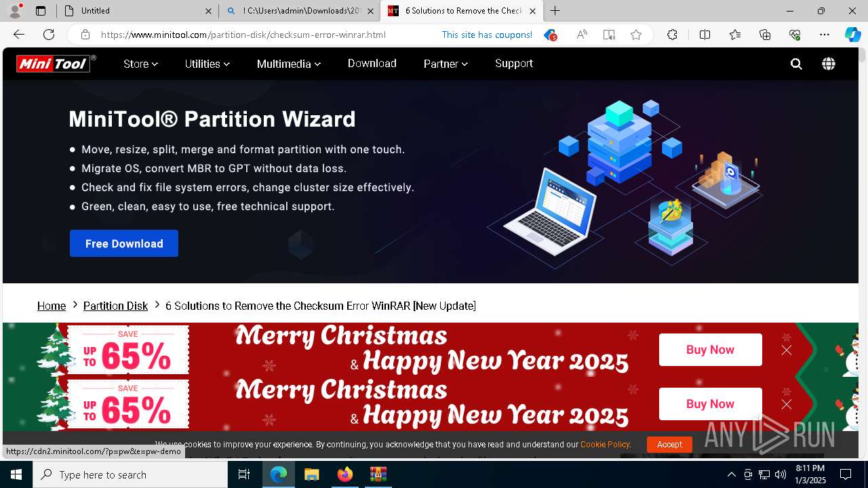
Task: Open the language globe icon
Action: pos(829,64)
